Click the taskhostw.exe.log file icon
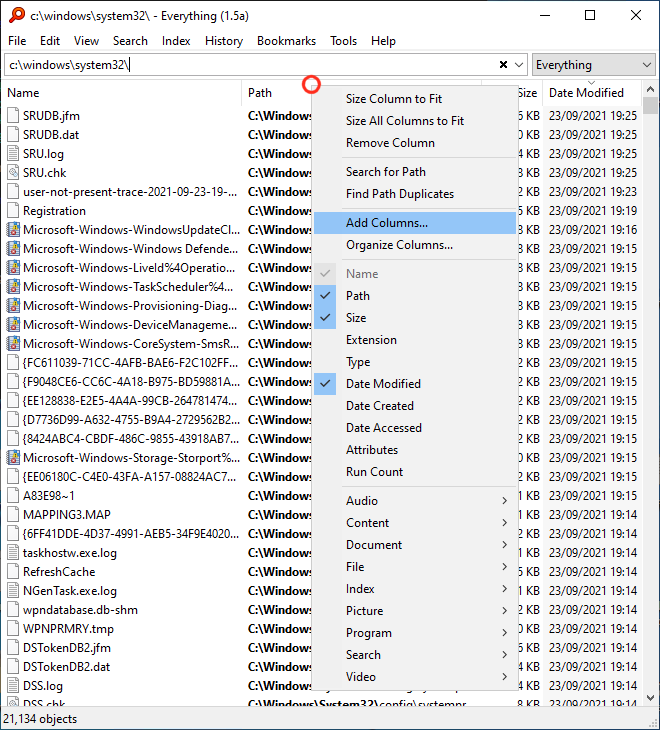Screen dimensions: 660x730 coord(13,553)
